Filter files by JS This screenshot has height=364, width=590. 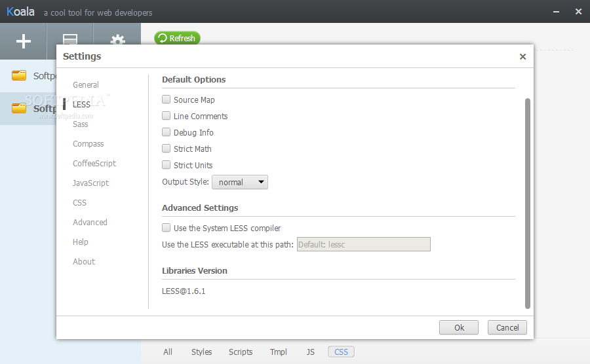click(x=311, y=352)
